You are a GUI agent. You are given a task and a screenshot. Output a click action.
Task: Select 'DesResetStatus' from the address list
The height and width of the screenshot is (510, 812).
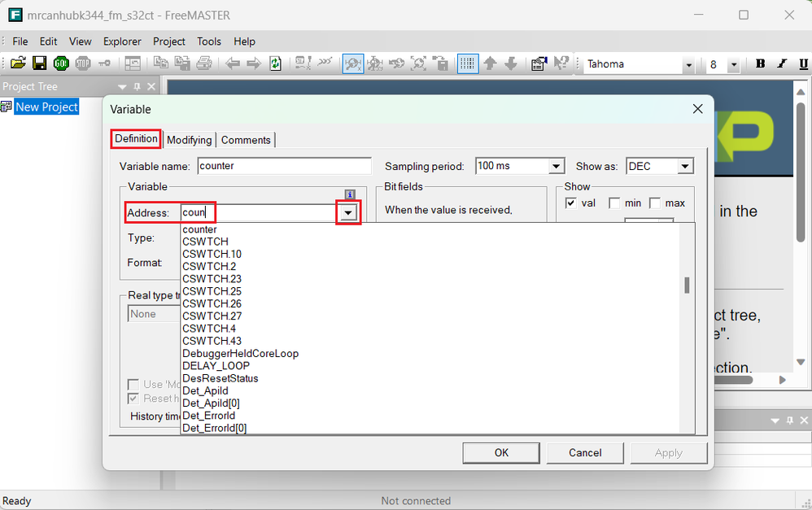220,378
